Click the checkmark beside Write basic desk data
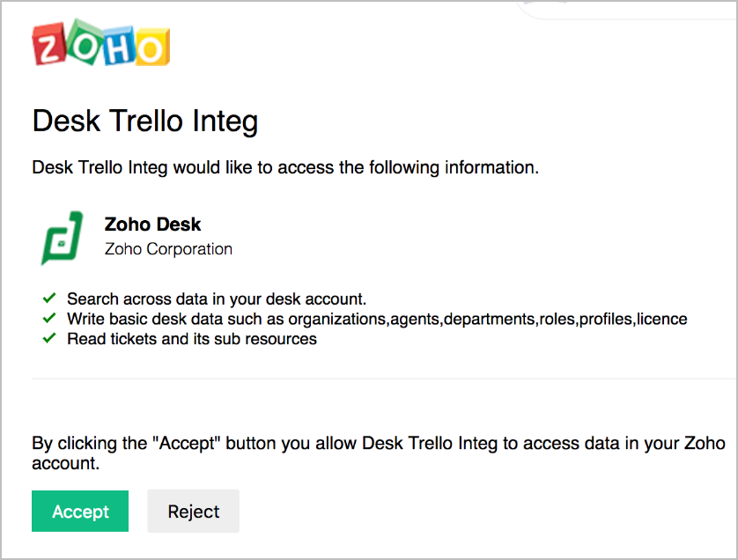This screenshot has width=738, height=560. click(49, 318)
